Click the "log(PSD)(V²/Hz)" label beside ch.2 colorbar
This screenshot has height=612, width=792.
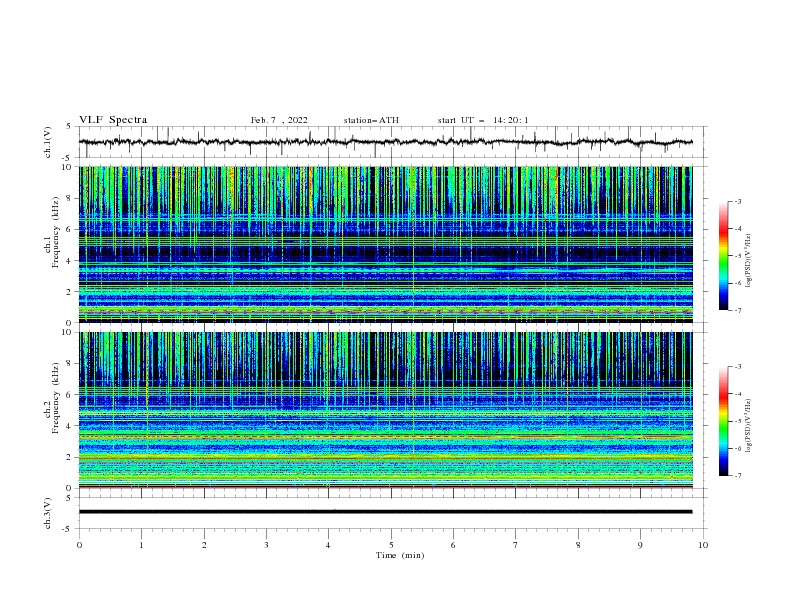coord(749,425)
